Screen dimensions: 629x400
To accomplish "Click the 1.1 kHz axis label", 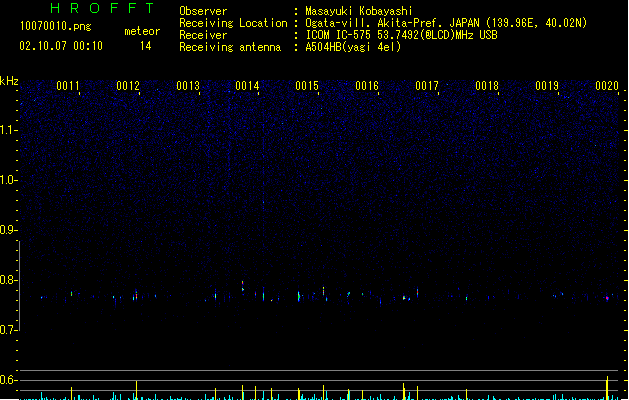I will point(8,130).
